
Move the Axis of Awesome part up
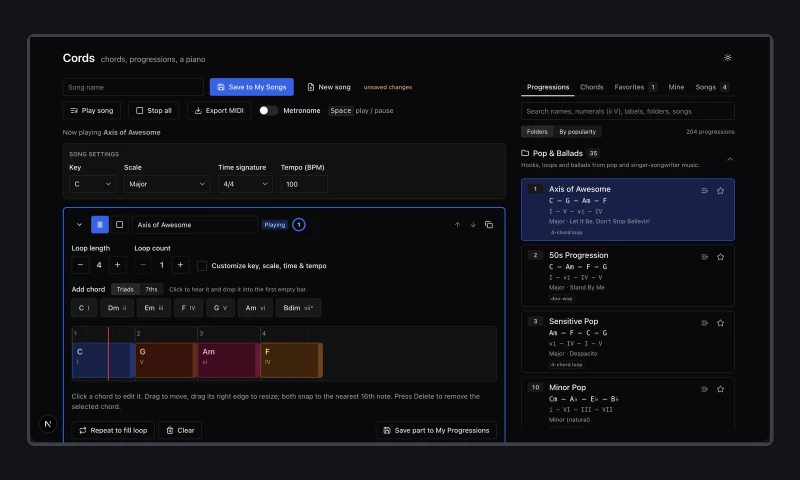click(457, 224)
